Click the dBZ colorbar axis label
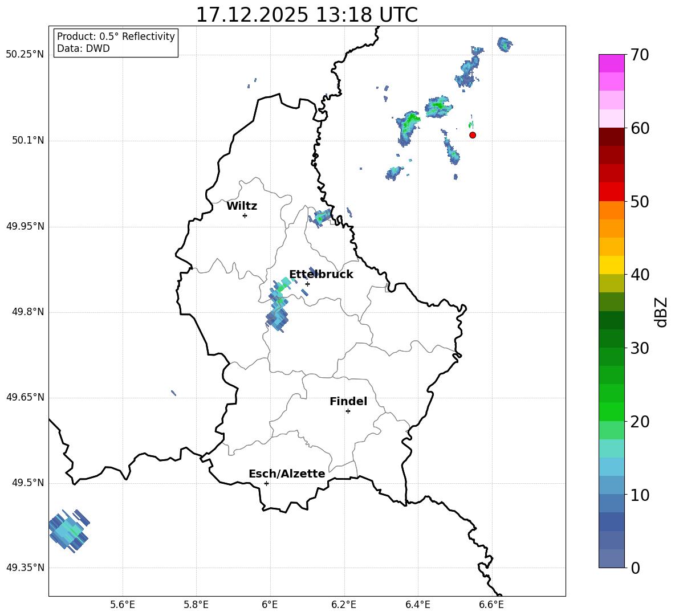Image resolution: width=675 pixels, height=616 pixels. coord(661,312)
